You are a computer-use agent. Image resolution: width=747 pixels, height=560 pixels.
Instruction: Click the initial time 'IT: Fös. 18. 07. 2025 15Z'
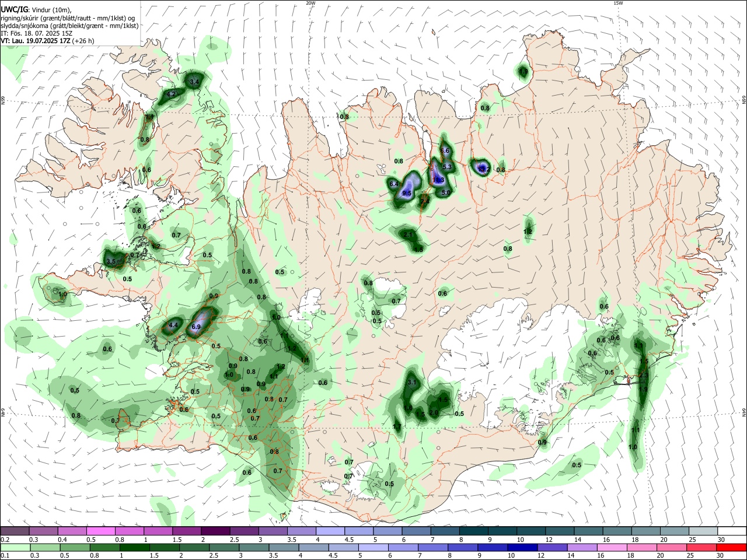click(36, 33)
